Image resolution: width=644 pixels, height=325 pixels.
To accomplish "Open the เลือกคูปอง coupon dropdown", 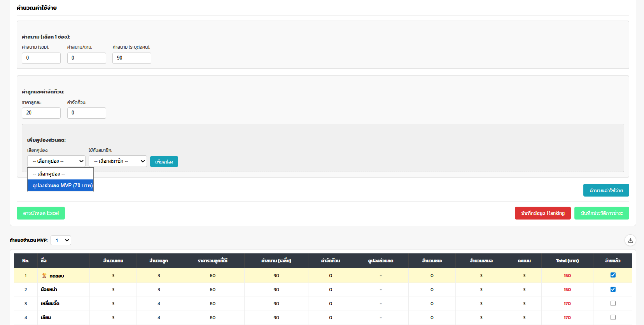I will [56, 161].
